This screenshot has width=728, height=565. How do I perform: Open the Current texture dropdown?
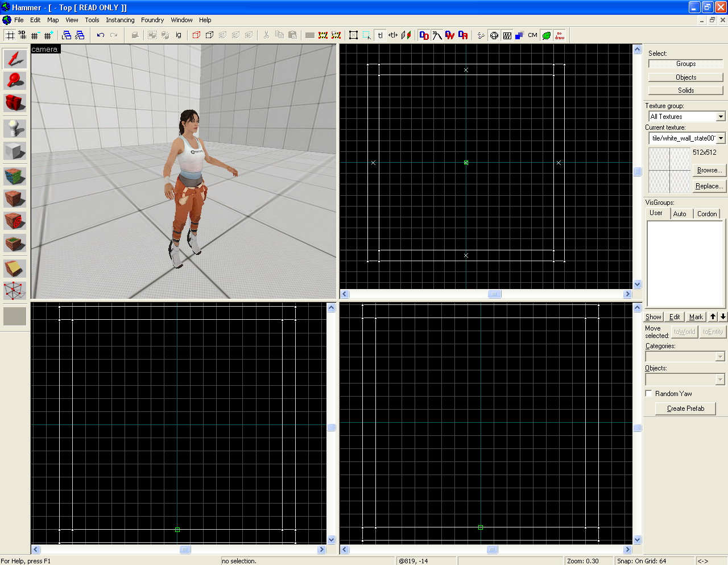click(721, 138)
